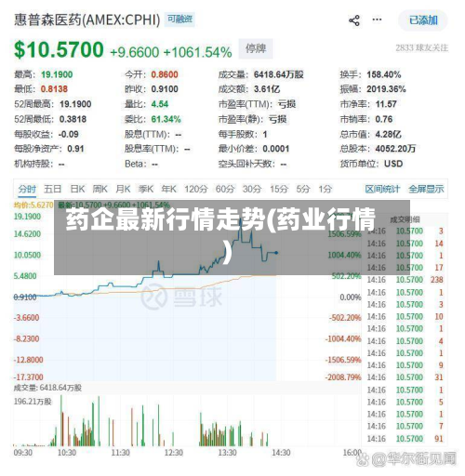
Task: Switch to the 五日 tab
Action: coord(52,189)
